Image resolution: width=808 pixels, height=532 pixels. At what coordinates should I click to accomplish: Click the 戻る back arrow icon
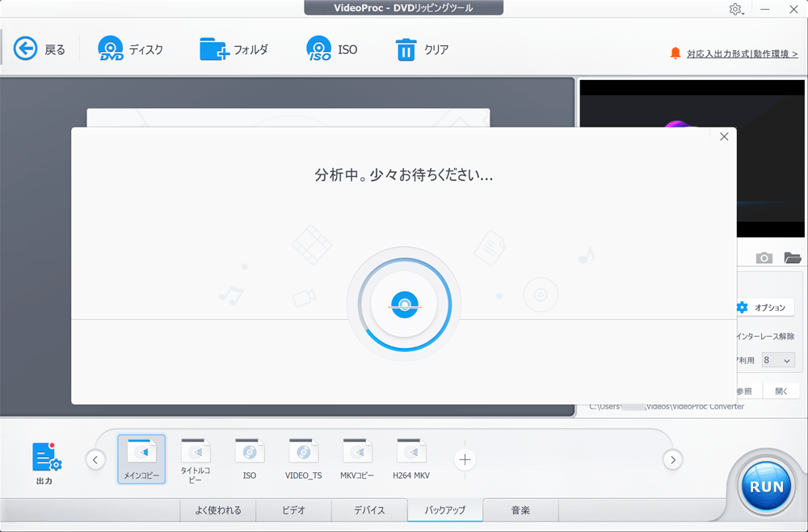coord(26,49)
